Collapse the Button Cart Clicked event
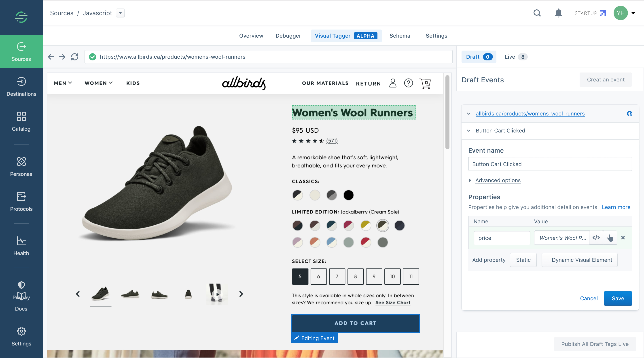Image resolution: width=644 pixels, height=358 pixels. [x=469, y=131]
